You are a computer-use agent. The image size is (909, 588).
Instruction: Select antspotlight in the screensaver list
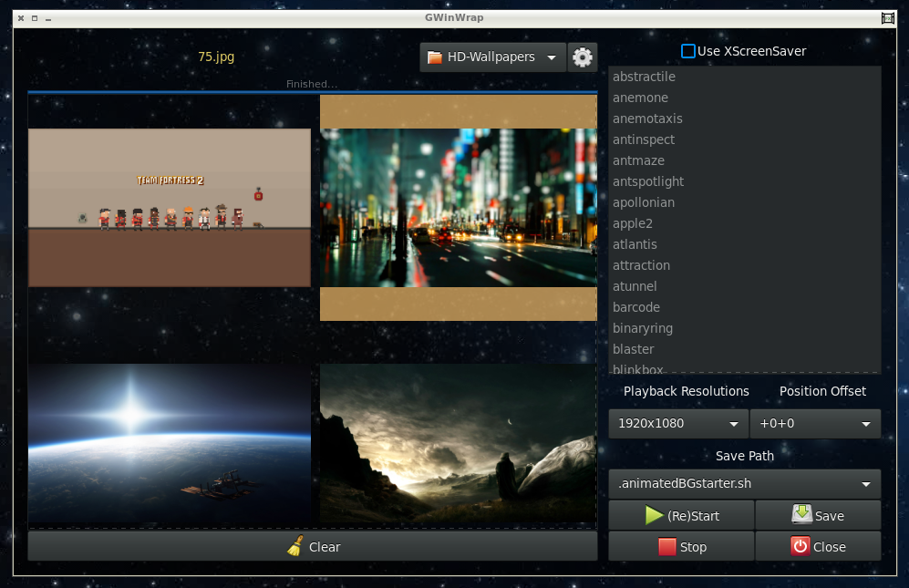744,181
